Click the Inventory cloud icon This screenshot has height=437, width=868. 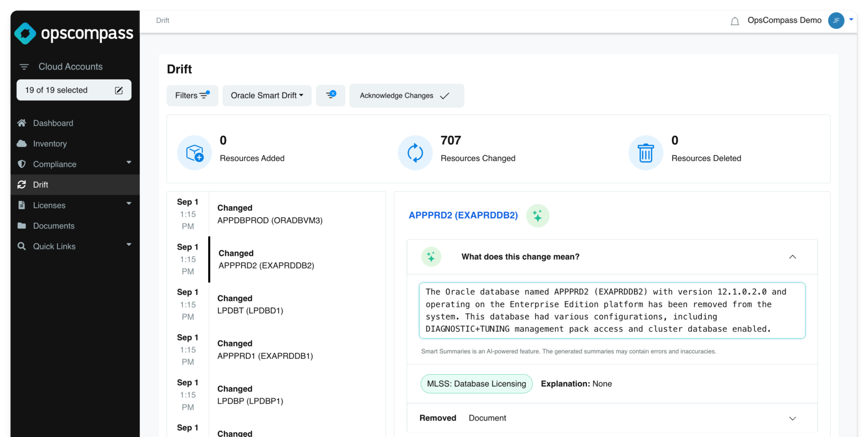(22, 143)
